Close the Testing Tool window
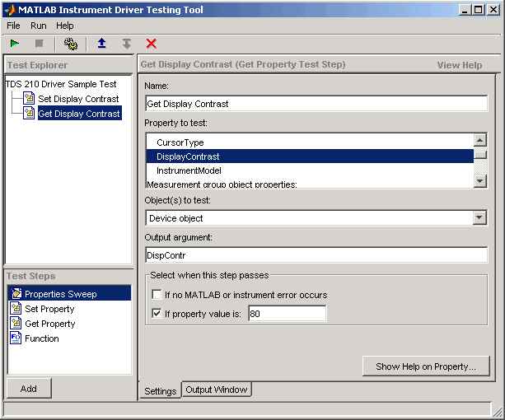The height and width of the screenshot is (420, 505). [x=493, y=10]
